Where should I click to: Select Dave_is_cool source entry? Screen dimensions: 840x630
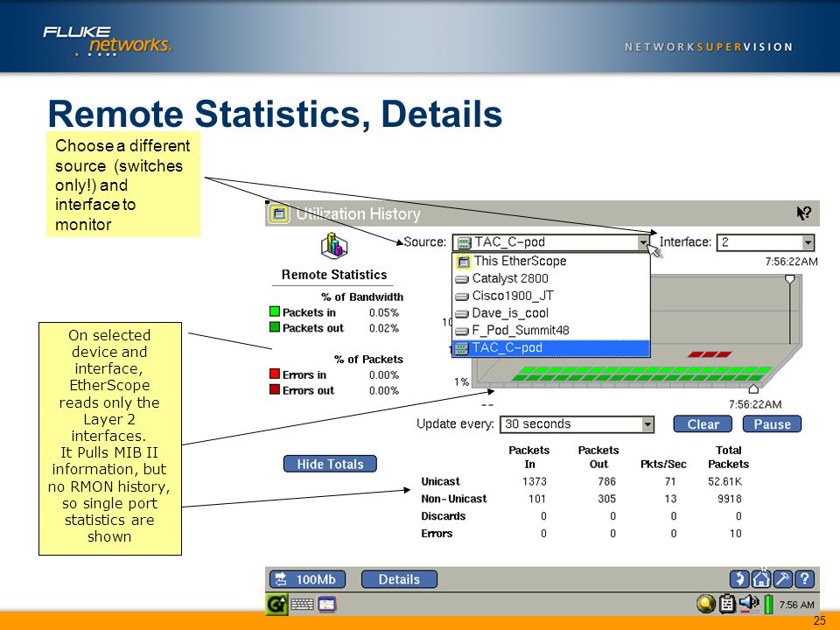pos(551,313)
